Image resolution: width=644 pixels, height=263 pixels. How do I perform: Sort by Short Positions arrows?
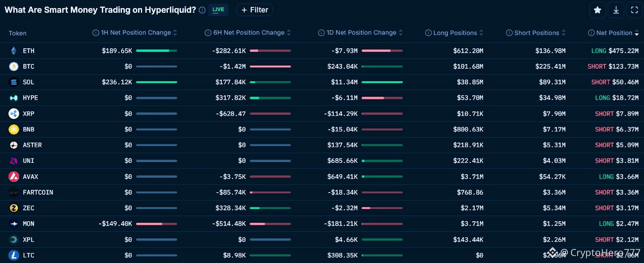(x=563, y=33)
